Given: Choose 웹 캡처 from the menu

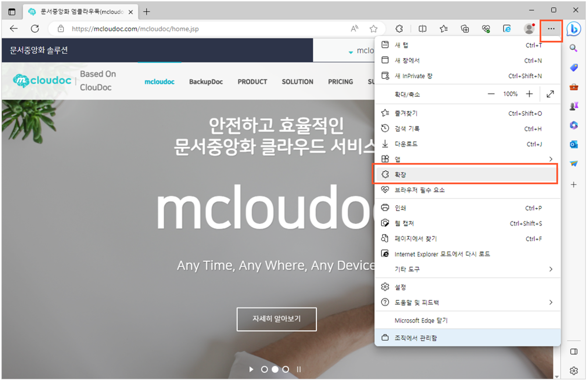Looking at the screenshot, I should 467,223.
